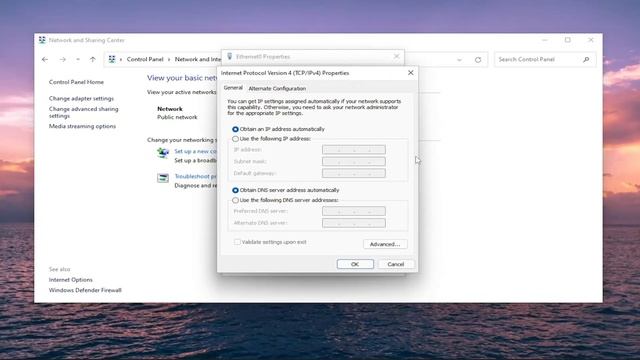Maximize the Network and Sharing Center window
This screenshot has width=640, height=360.
(x=568, y=40)
